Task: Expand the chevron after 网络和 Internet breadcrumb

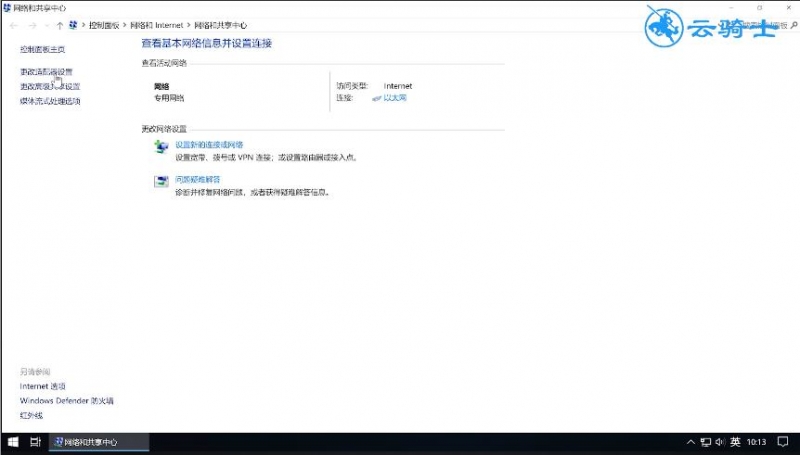Action: pyautogui.click(x=188, y=25)
